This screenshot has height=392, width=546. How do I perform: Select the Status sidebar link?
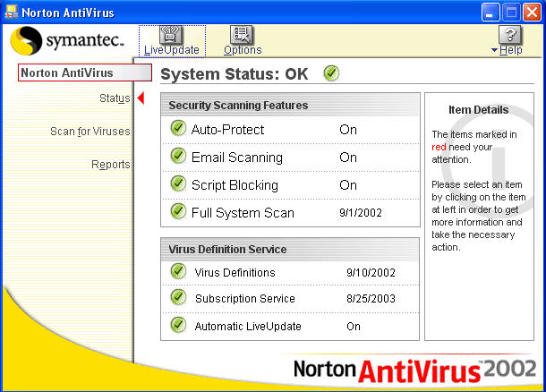(x=114, y=98)
